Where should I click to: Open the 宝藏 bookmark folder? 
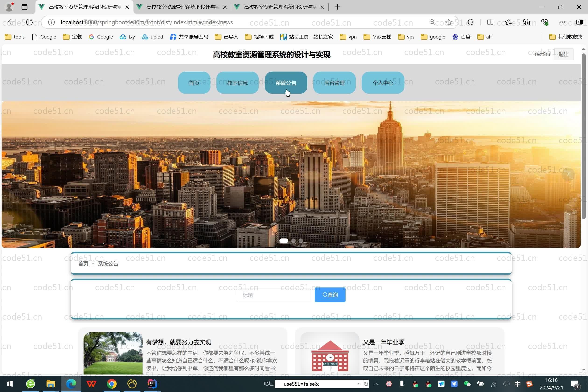coord(72,37)
